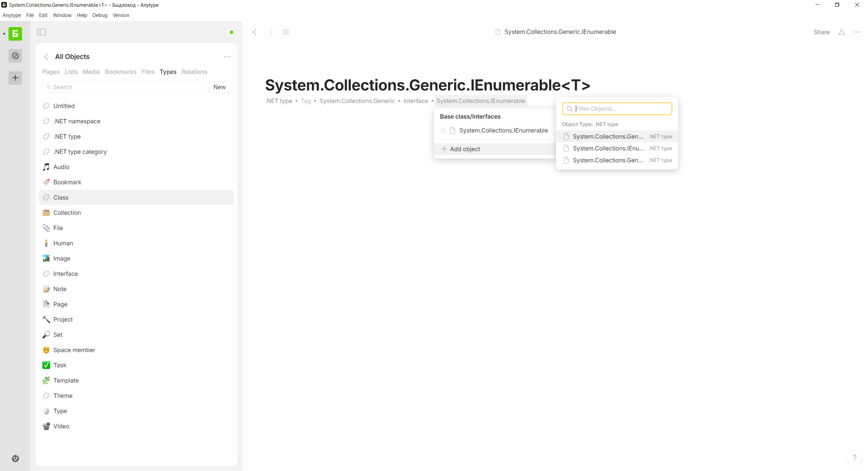Click the plus icon to create a space

coord(15,78)
